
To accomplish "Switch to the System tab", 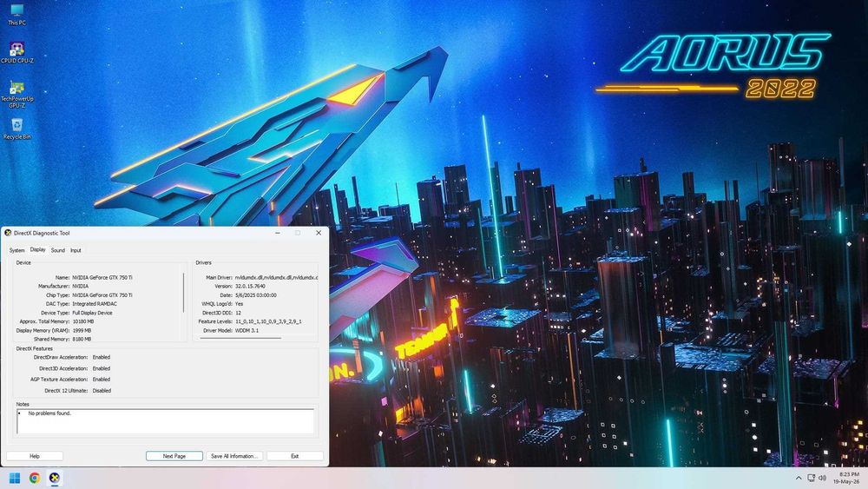I will (x=16, y=250).
